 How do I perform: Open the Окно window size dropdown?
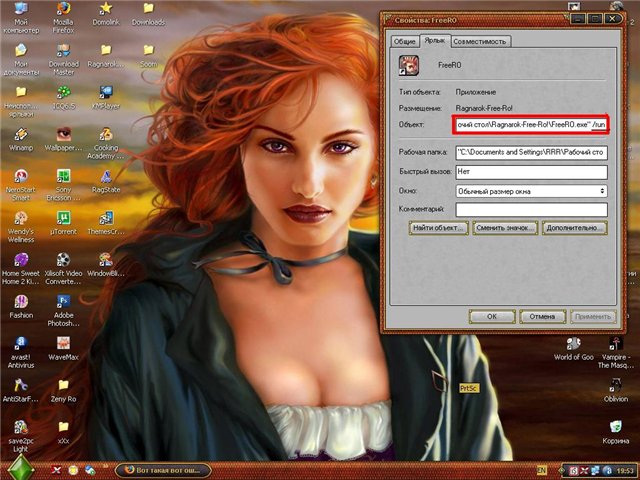point(531,191)
